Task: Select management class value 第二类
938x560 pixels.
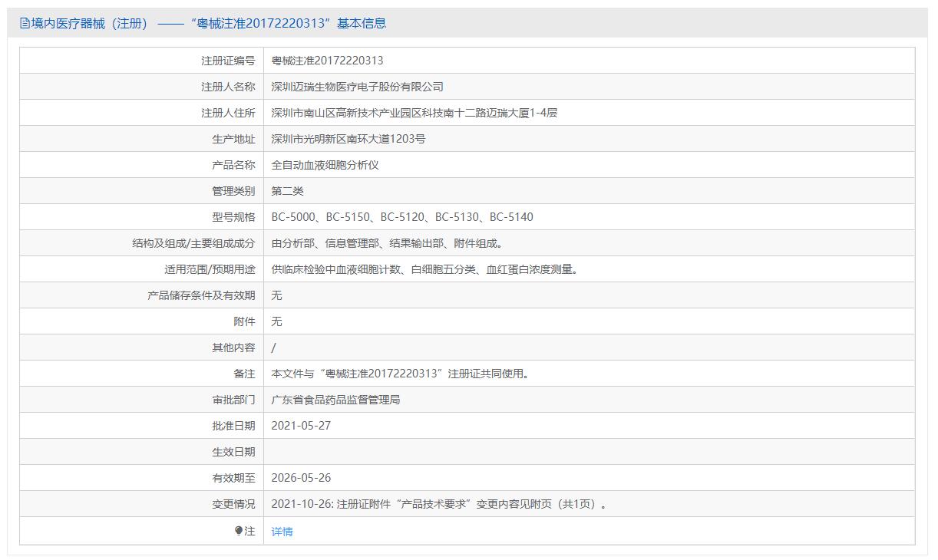Action: [x=288, y=191]
